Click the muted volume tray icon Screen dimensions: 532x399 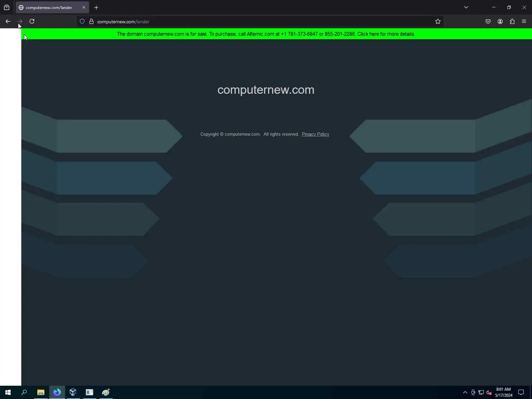pyautogui.click(x=489, y=392)
